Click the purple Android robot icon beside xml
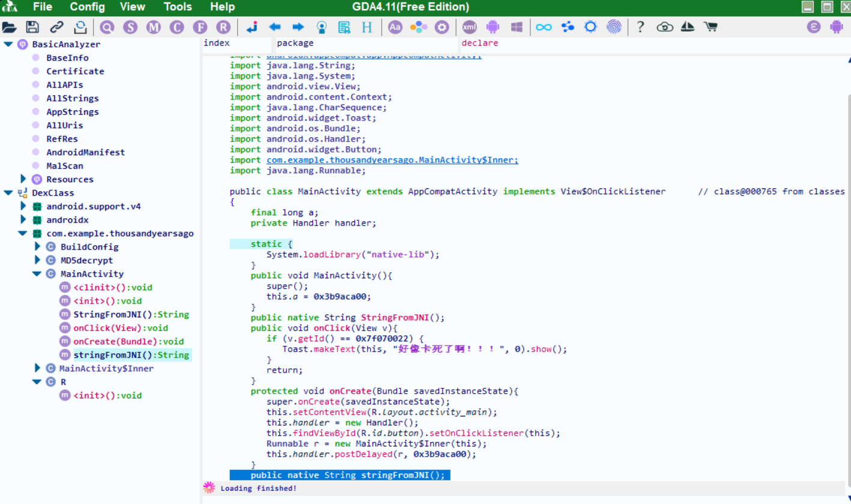Viewport: 851px width, 504px height. point(493,27)
